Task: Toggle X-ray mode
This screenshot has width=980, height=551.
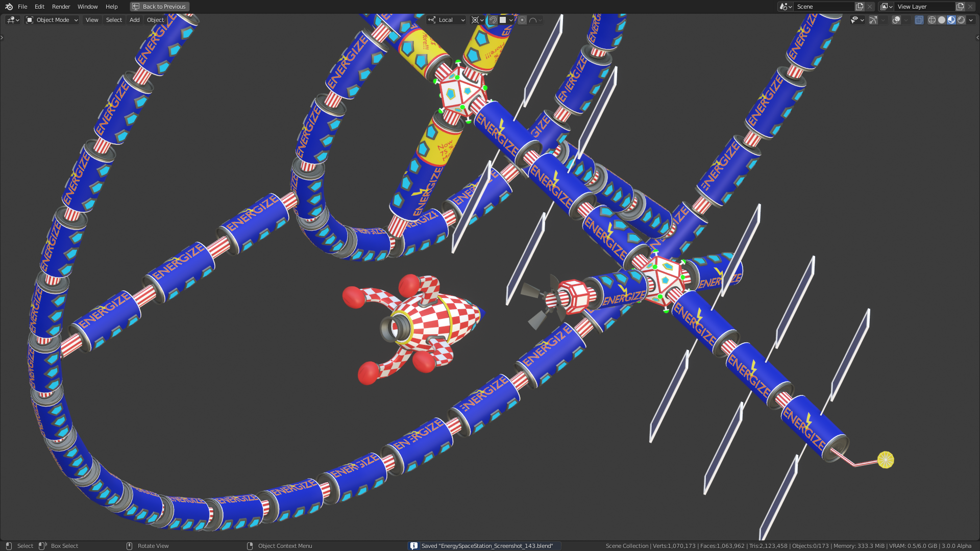Action: coord(919,20)
